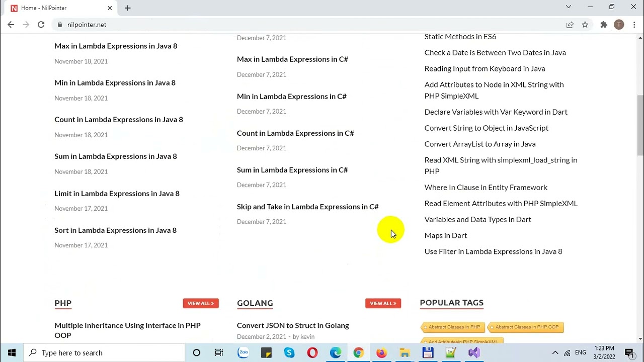Launch Skype from the taskbar
Viewport: 644px width, 362px height.
click(x=289, y=352)
